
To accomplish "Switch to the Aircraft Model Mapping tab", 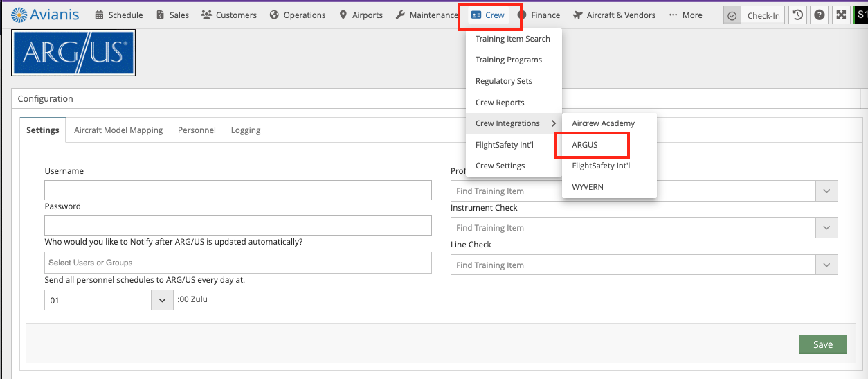I will [118, 130].
